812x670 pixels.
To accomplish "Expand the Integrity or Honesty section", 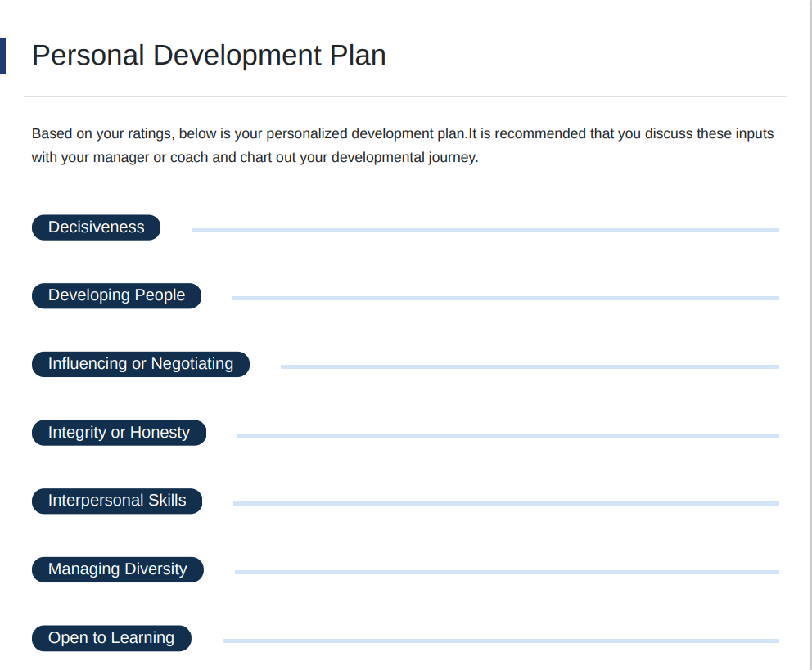I will tap(119, 433).
